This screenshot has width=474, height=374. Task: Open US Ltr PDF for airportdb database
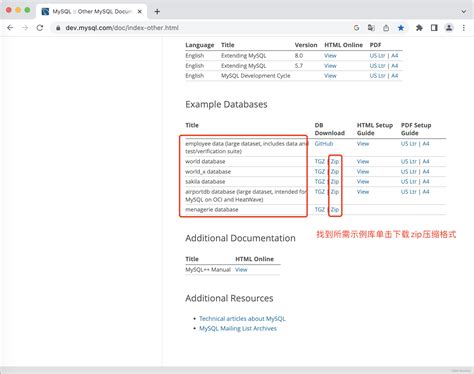point(409,192)
